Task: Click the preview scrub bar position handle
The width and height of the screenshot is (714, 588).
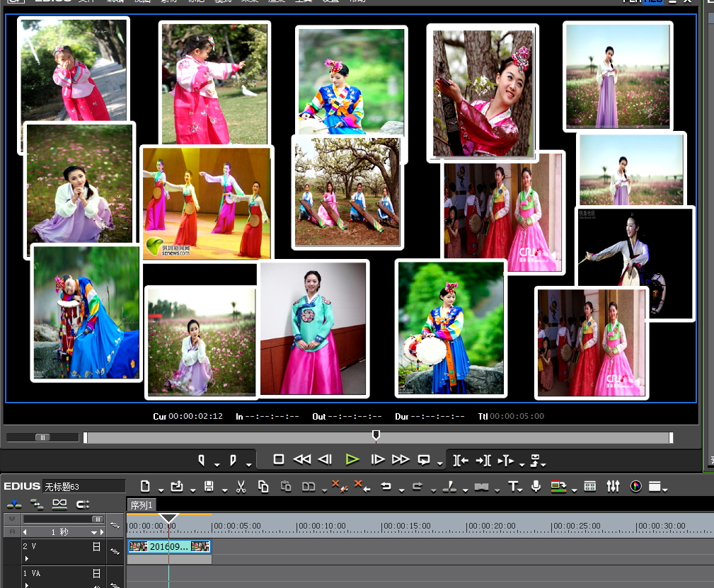Action: [376, 435]
